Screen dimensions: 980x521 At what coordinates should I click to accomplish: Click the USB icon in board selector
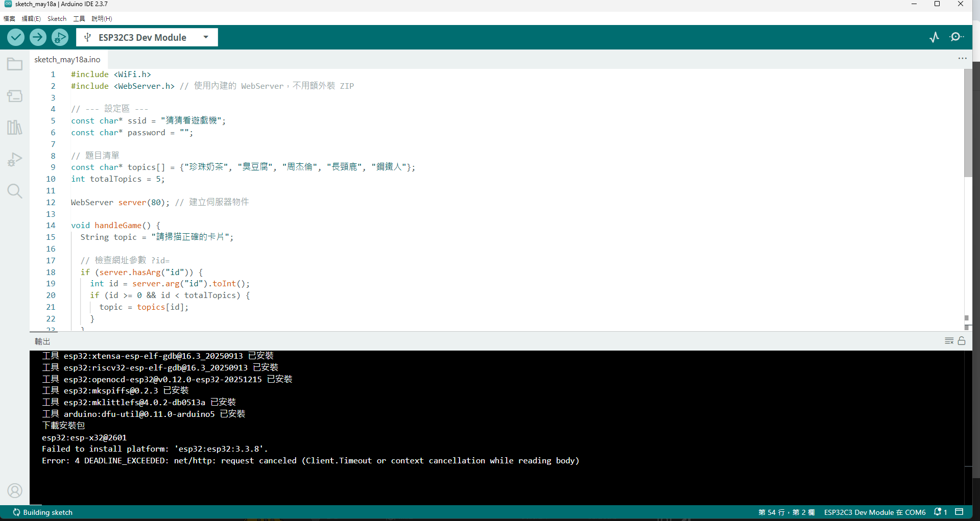[x=87, y=37]
